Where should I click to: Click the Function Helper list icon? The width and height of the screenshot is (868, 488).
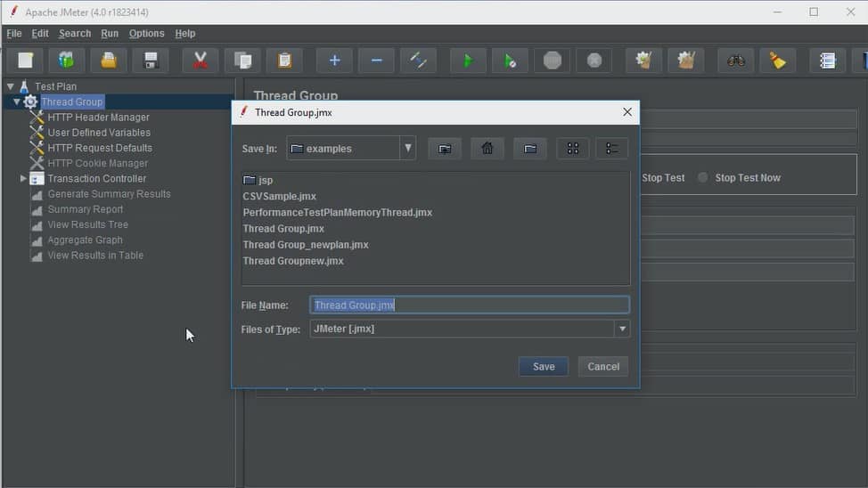[x=828, y=61]
